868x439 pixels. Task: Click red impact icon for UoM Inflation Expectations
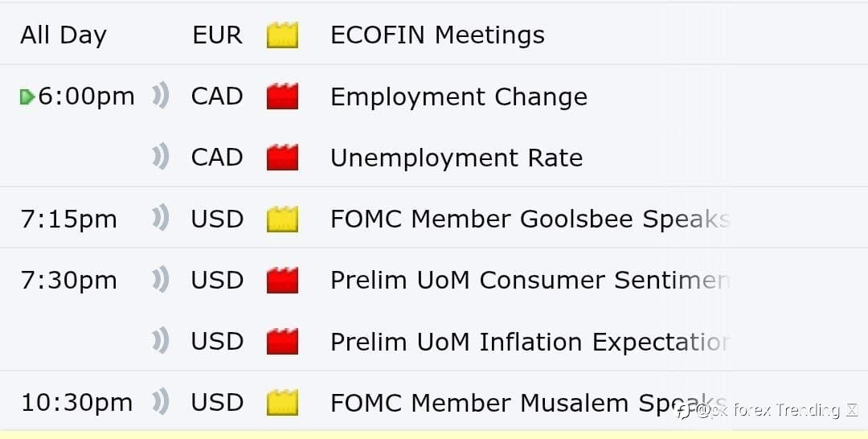click(282, 342)
